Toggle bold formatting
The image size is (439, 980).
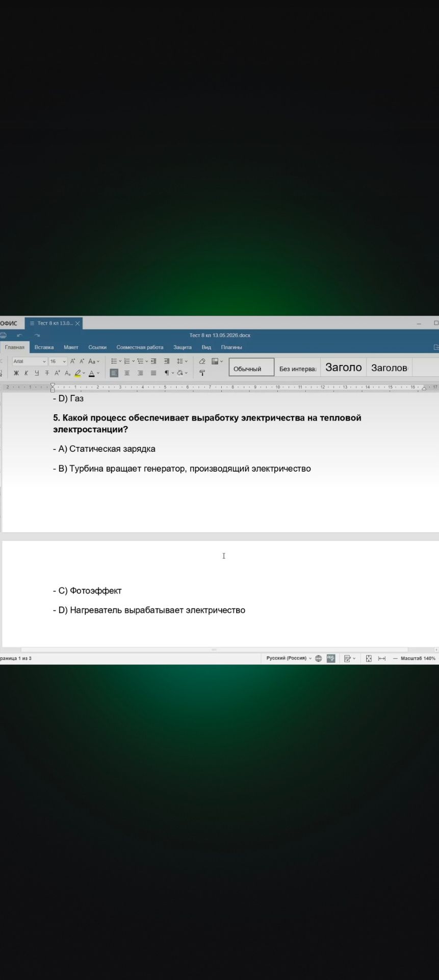16,373
